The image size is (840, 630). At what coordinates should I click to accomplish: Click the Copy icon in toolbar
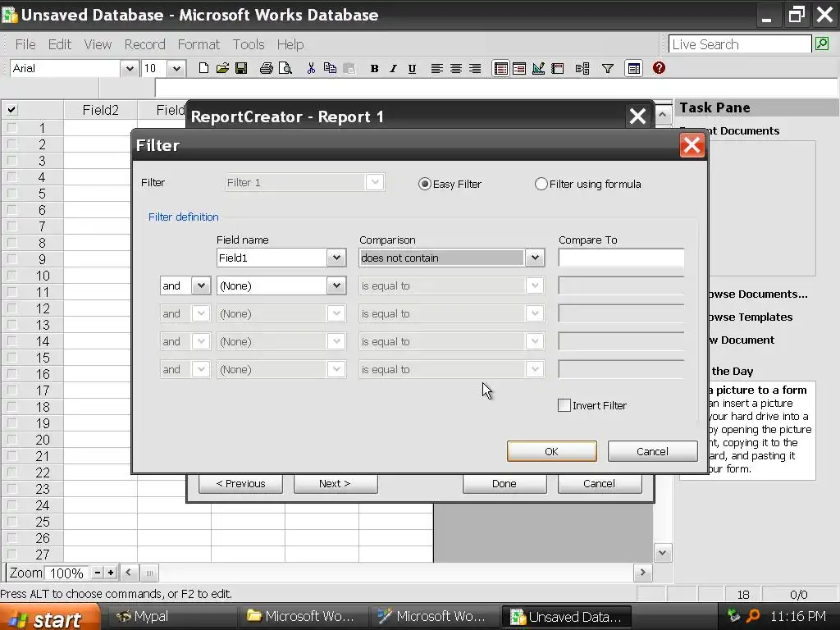tap(330, 68)
